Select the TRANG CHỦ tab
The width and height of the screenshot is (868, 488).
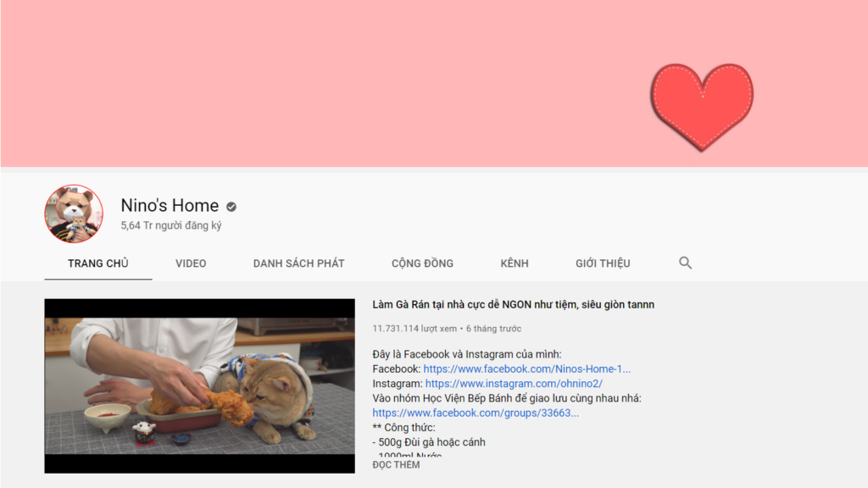tap(98, 263)
